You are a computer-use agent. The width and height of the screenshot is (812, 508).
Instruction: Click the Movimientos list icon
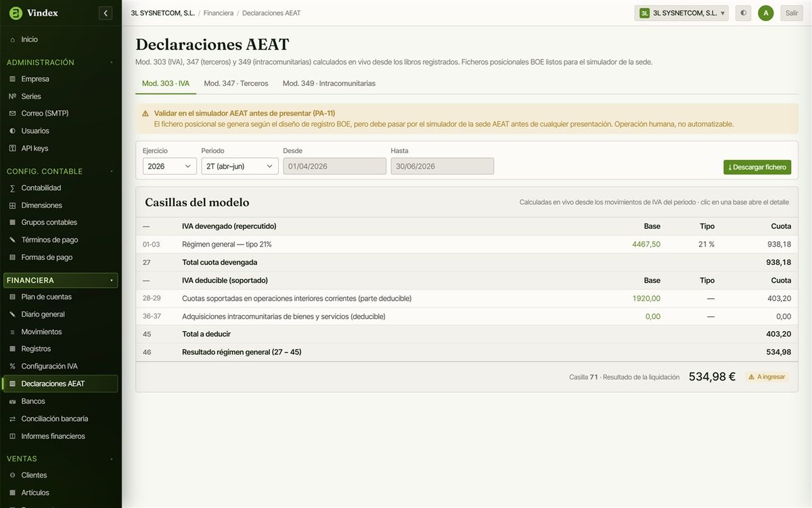click(12, 332)
